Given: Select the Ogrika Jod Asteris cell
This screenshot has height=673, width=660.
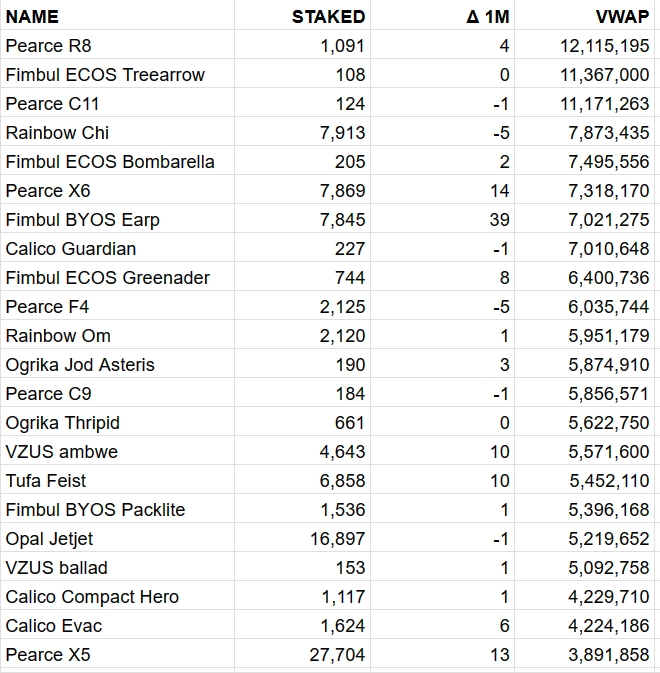Looking at the screenshot, I should click(x=80, y=365).
